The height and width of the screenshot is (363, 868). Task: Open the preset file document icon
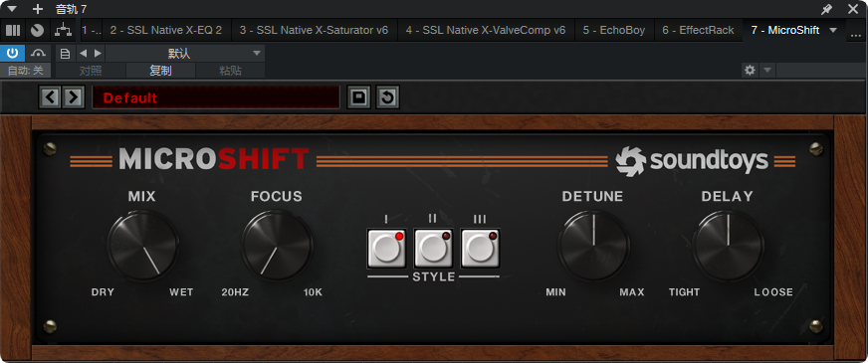65,53
